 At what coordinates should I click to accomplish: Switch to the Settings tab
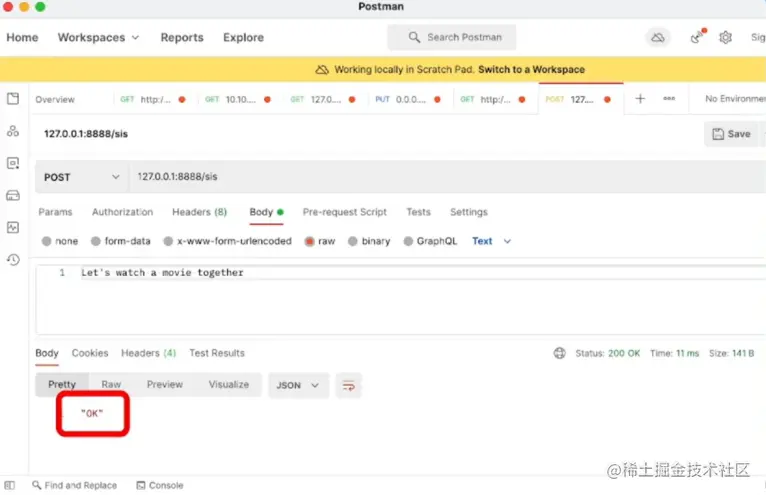tap(468, 212)
